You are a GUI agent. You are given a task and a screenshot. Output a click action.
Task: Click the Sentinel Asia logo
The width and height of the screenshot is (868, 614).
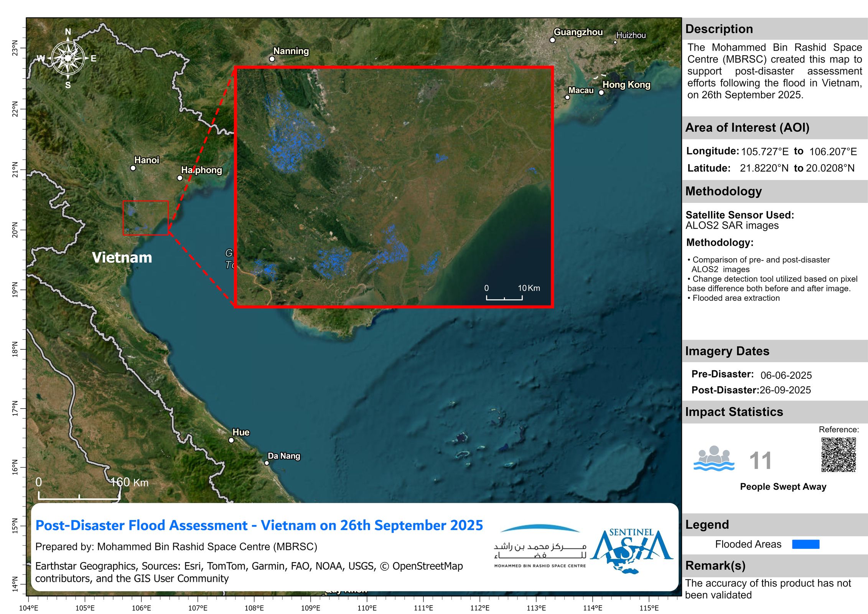632,550
